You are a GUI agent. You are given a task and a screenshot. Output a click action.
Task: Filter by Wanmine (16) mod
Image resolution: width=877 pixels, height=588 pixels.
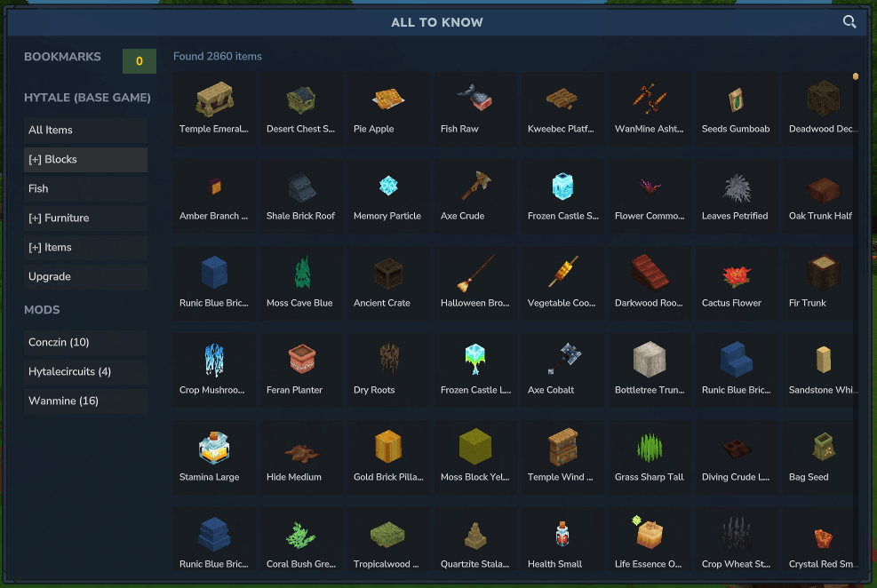coord(85,401)
